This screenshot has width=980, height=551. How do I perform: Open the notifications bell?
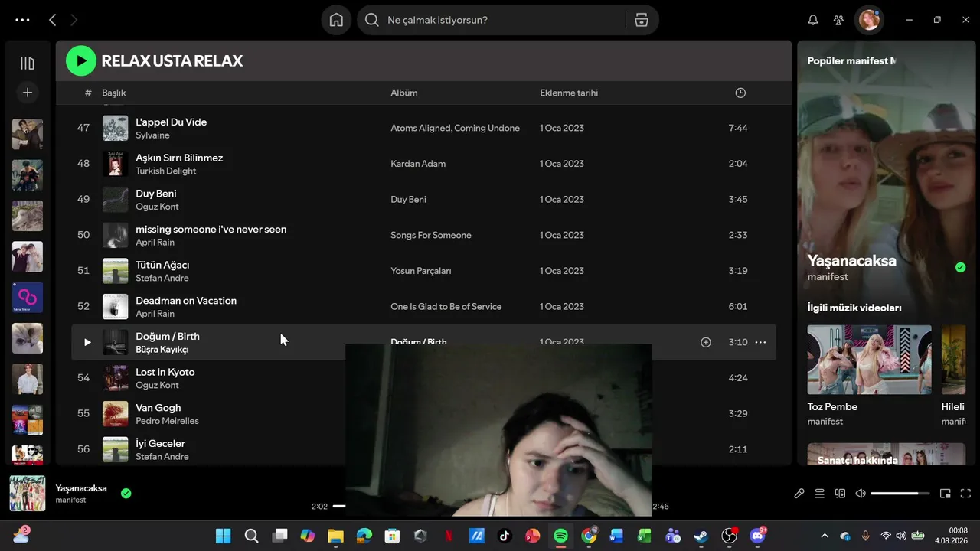point(813,20)
